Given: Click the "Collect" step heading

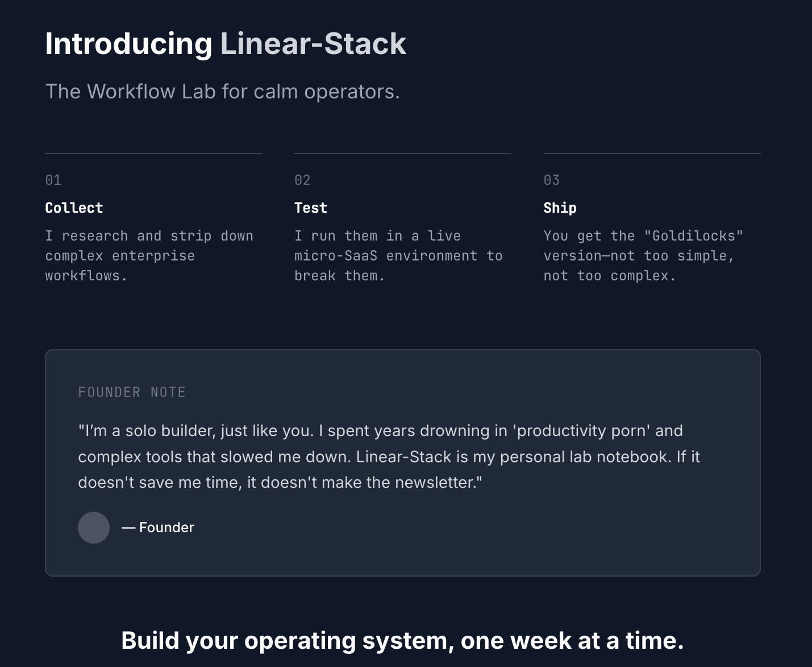Looking at the screenshot, I should (74, 208).
